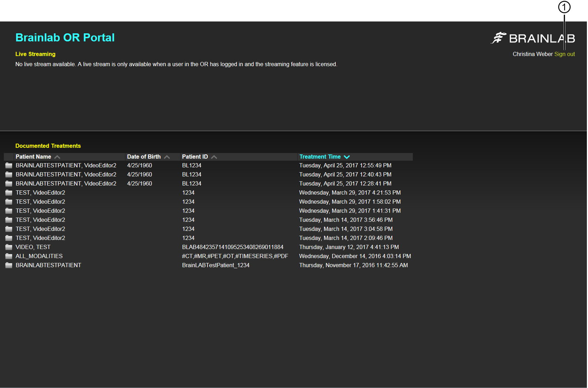
Task: Select patient name in 12:28:41 PM row
Action: tap(66, 184)
